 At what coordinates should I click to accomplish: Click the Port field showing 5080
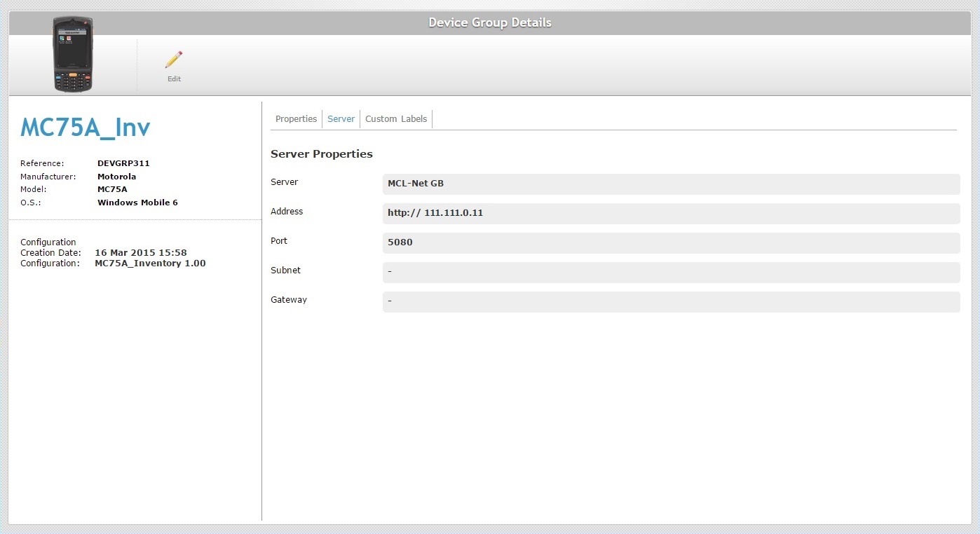(671, 243)
